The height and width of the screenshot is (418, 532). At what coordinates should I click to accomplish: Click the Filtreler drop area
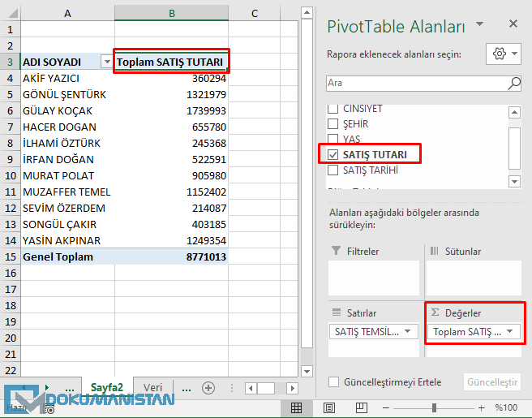tap(374, 278)
